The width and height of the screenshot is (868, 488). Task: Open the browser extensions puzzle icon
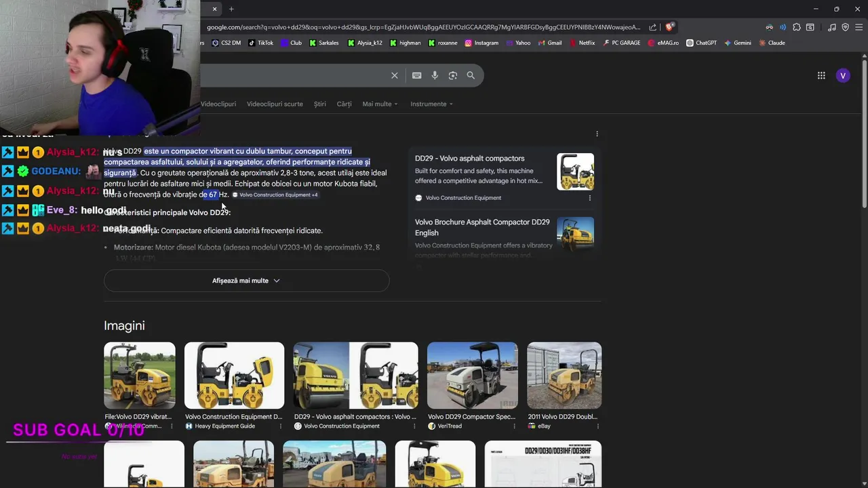coord(796,27)
